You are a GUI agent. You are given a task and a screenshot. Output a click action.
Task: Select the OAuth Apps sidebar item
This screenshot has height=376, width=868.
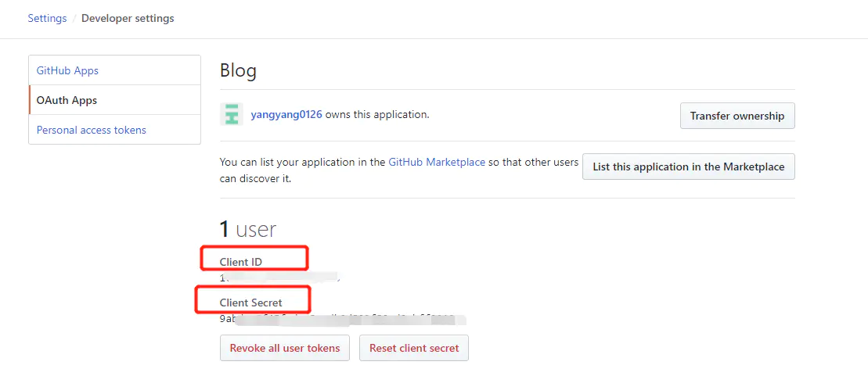click(67, 100)
